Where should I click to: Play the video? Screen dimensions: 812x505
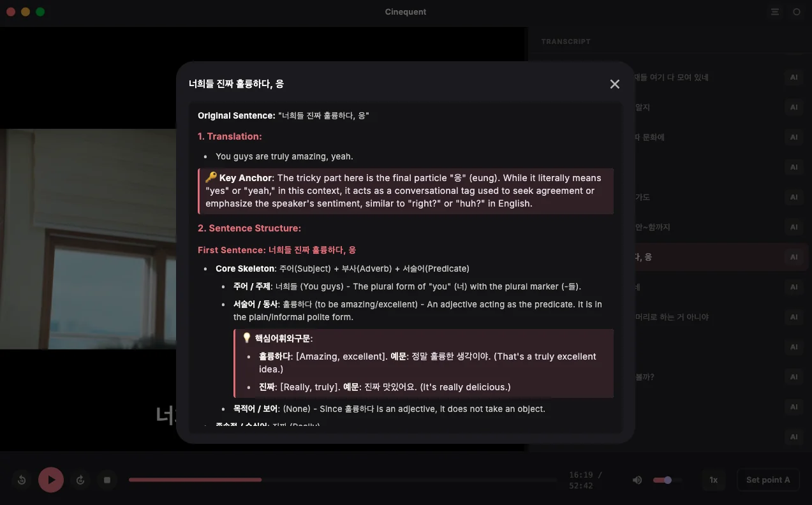click(x=51, y=480)
